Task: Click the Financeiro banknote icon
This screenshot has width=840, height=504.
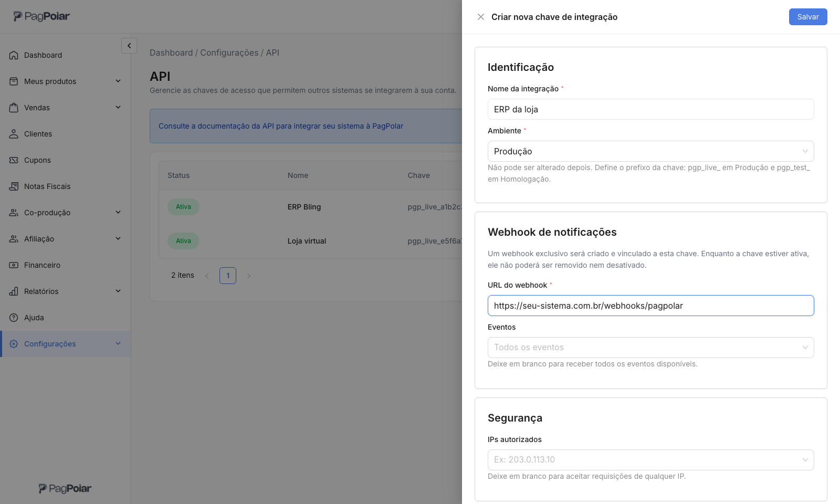Action: point(14,265)
